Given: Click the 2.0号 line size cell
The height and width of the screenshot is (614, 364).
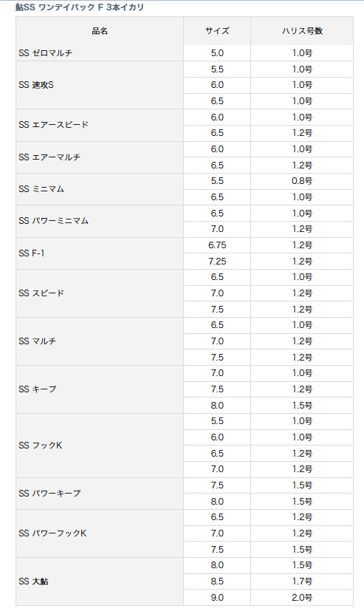Looking at the screenshot, I should tap(302, 598).
